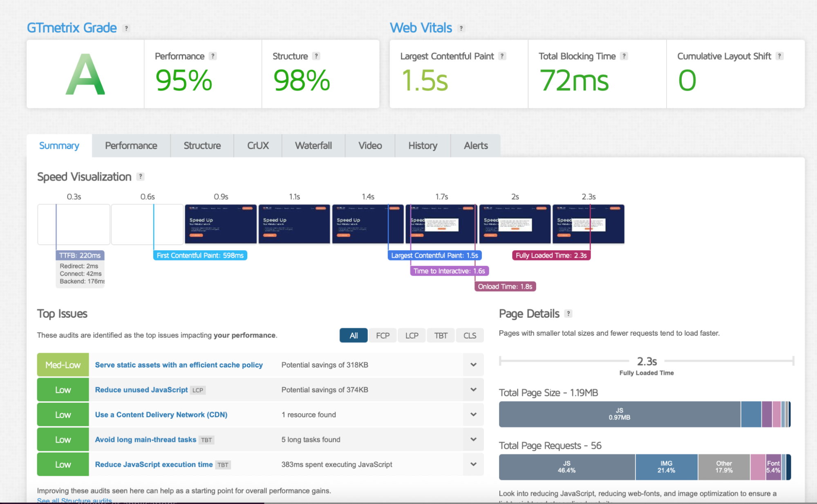817x504 pixels.
Task: Click the Fully Loaded Time 2.3s marker
Action: [551, 255]
